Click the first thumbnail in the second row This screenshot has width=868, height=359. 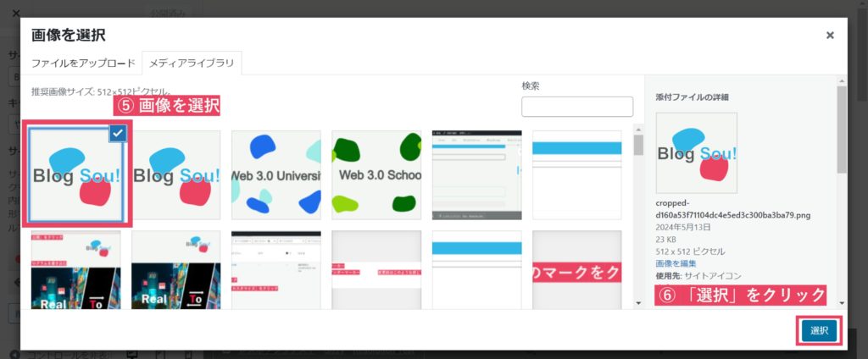point(76,269)
